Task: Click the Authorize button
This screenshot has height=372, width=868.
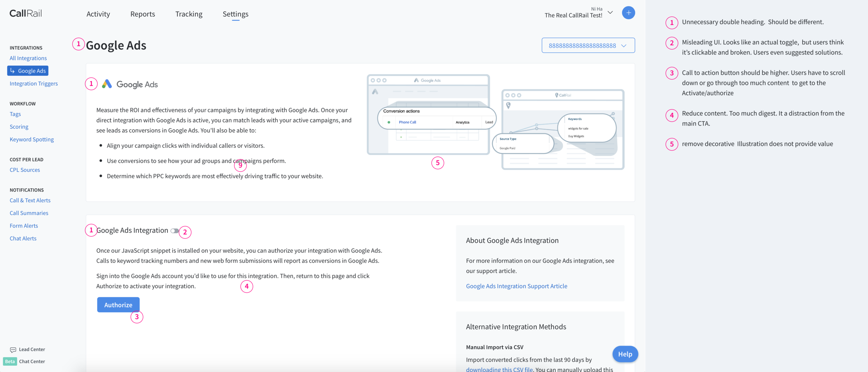Action: pyautogui.click(x=118, y=305)
